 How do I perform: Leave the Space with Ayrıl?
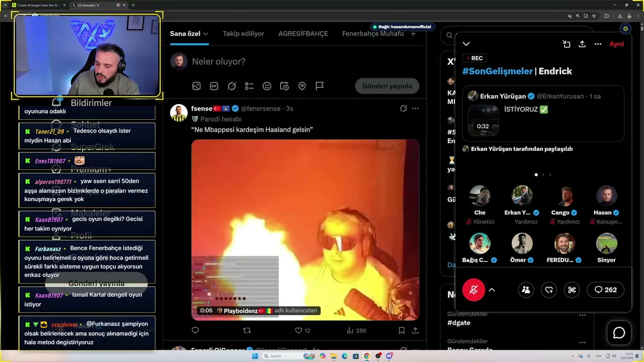[616, 44]
